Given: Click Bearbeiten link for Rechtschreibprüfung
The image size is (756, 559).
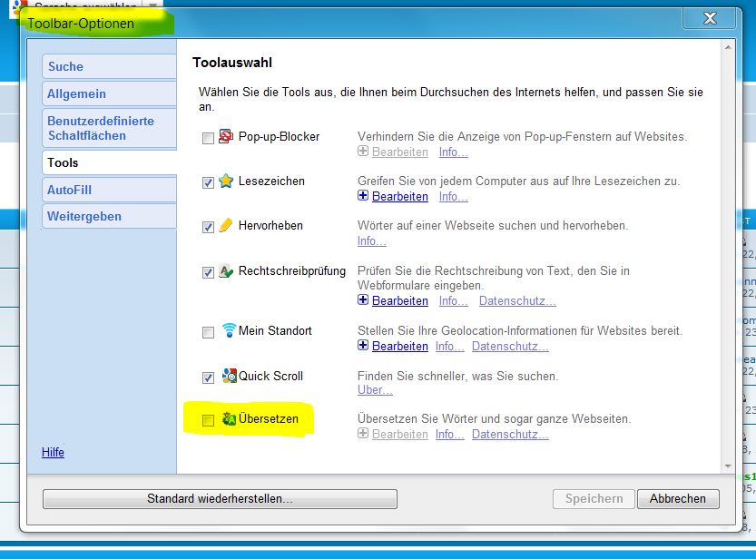Looking at the screenshot, I should pyautogui.click(x=400, y=300).
